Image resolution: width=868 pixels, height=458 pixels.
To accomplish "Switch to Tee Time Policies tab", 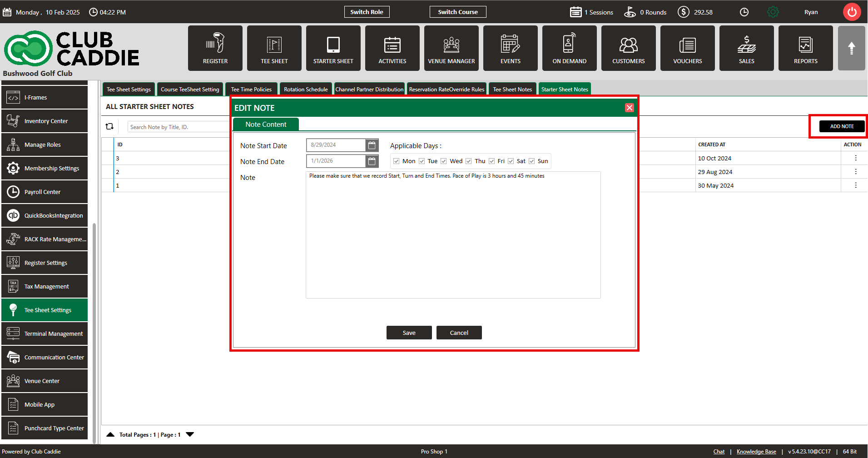I will point(251,90).
